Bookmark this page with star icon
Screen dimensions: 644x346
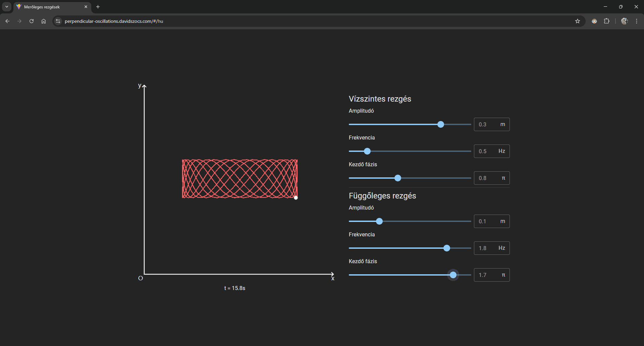coord(578,21)
